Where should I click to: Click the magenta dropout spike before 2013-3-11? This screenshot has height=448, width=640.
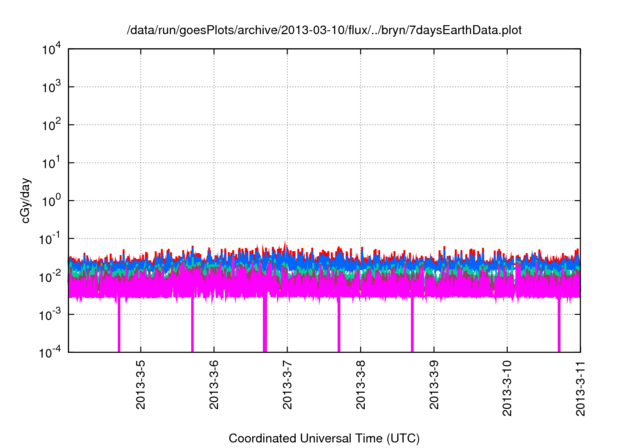tap(559, 324)
